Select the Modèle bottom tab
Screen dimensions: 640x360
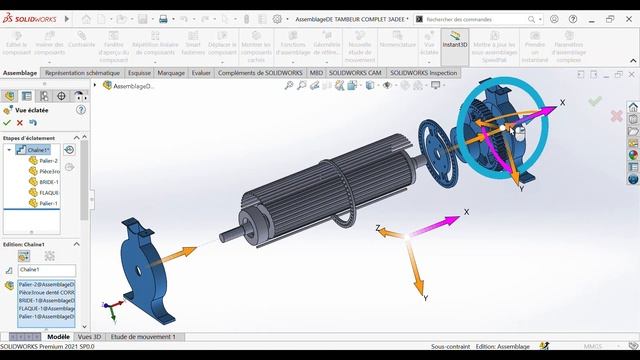[x=58, y=337]
